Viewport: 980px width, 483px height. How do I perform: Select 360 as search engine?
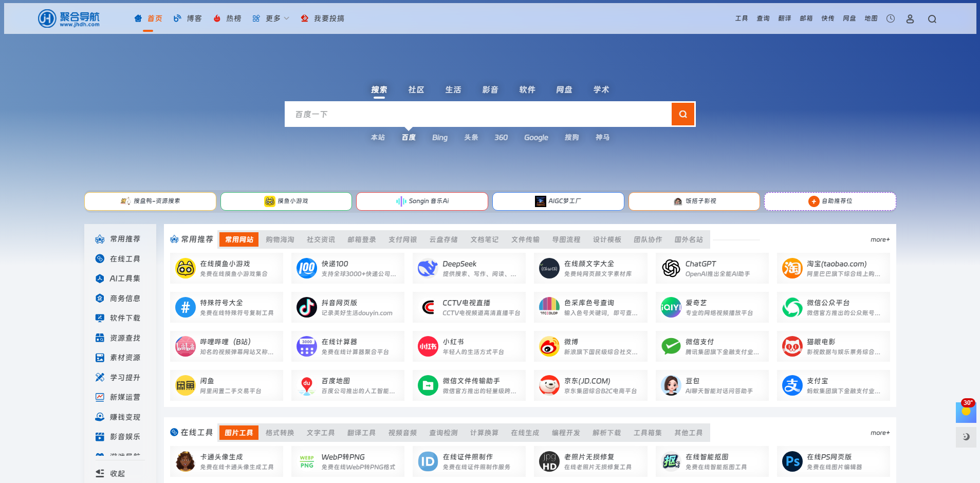click(x=501, y=138)
